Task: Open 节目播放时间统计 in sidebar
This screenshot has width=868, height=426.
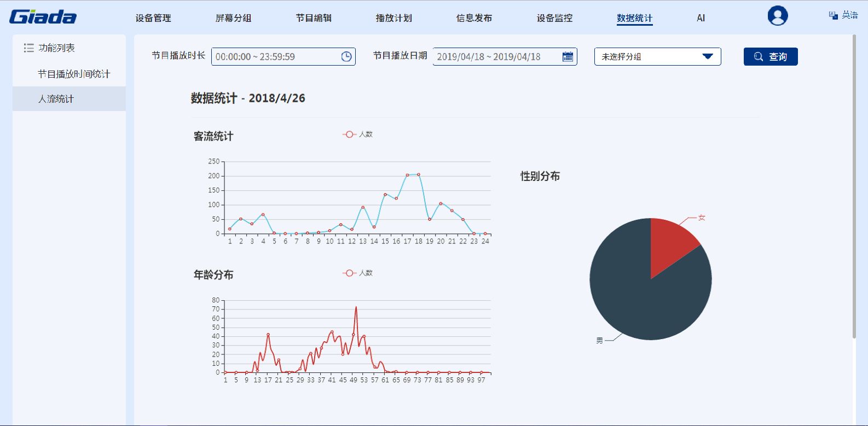Action: point(74,74)
